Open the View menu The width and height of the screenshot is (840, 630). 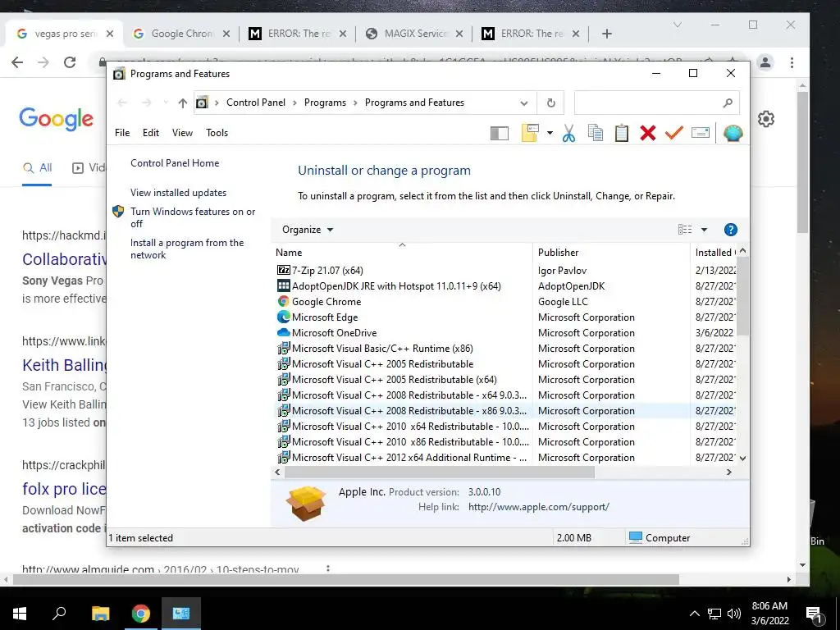click(182, 133)
